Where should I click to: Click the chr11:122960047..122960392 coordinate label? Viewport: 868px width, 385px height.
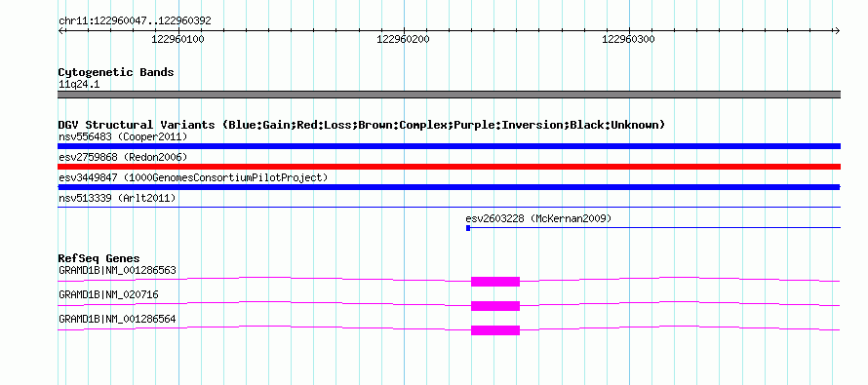point(135,21)
